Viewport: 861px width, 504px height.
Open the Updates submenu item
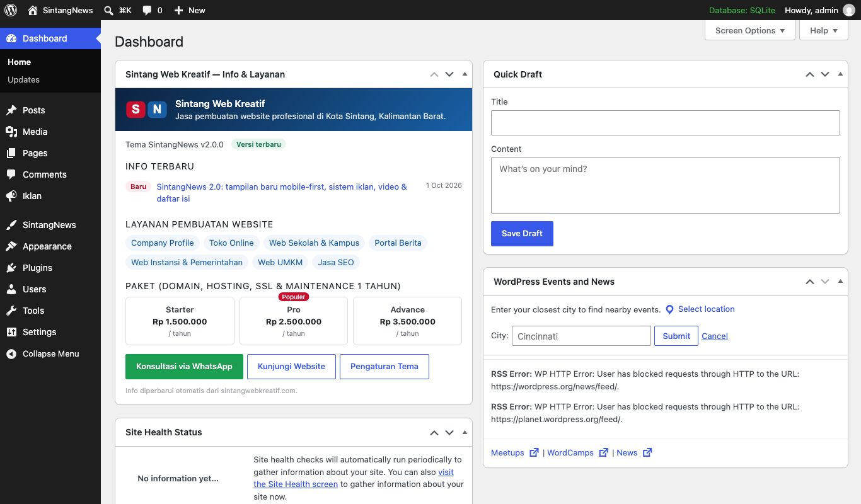(23, 79)
